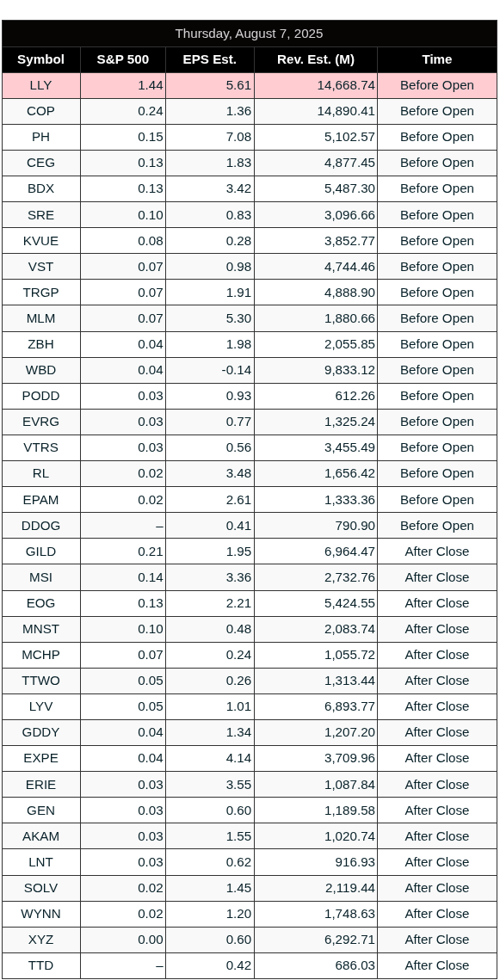Open the EXPE ticker symbol

(x=40, y=758)
